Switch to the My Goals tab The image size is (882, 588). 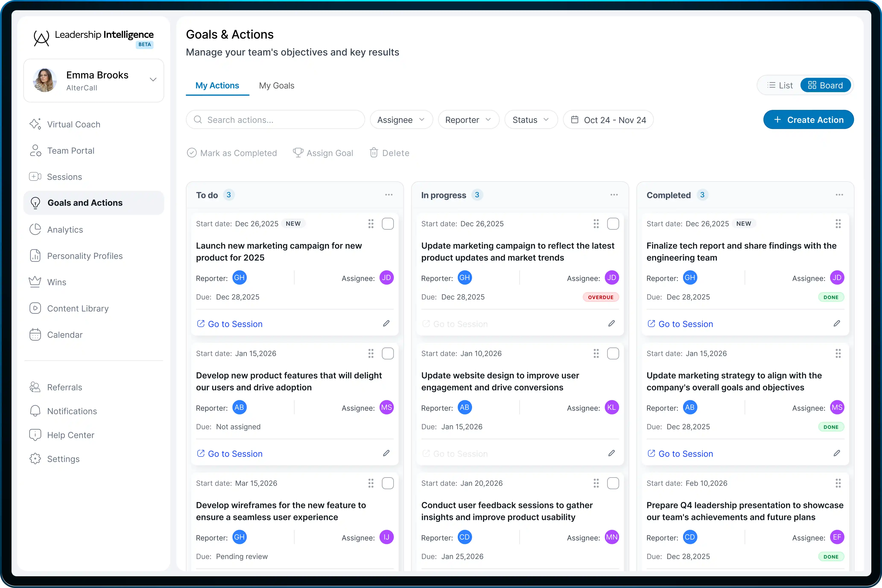coord(276,86)
